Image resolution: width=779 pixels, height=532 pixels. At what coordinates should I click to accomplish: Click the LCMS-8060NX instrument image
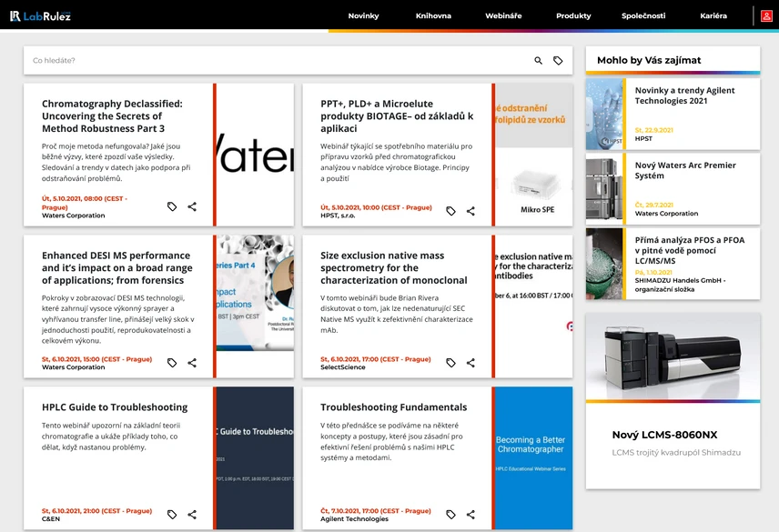[673, 356]
